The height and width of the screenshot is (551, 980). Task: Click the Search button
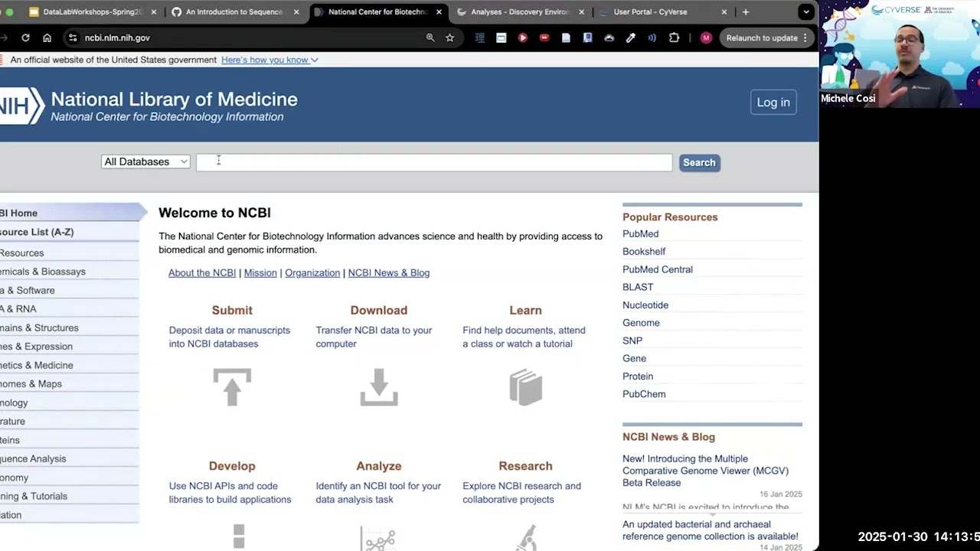point(699,162)
